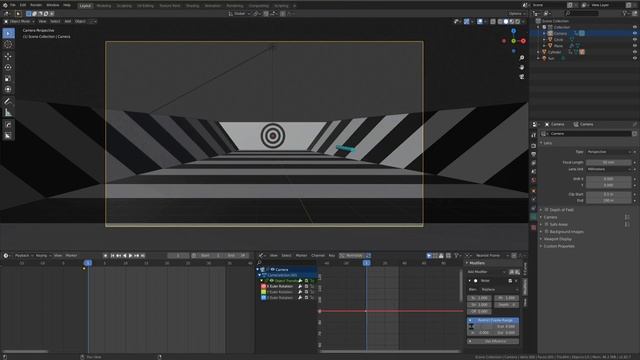Image resolution: width=640 pixels, height=360 pixels.
Task: Toggle visibility eye of Cylinder in outliner
Action: pos(635,52)
